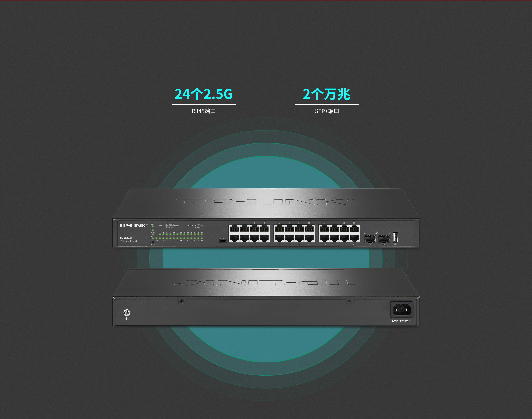The image size is (532, 419).
Task: Click the Master indicator LED
Action: coord(153,234)
